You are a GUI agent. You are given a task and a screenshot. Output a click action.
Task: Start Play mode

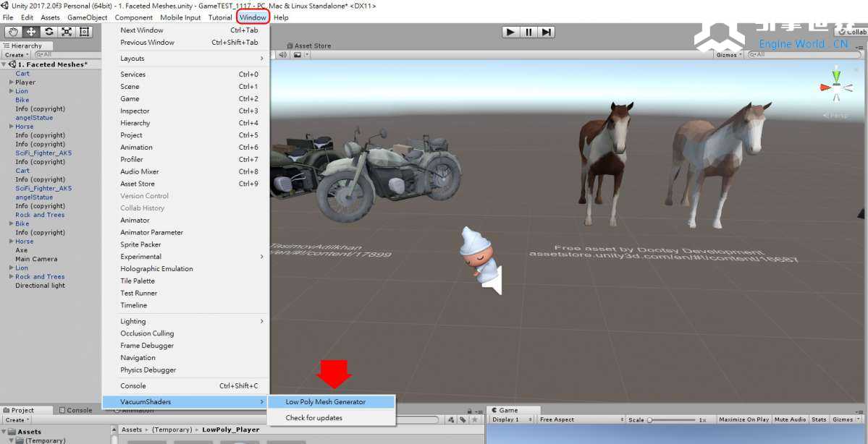pyautogui.click(x=510, y=32)
